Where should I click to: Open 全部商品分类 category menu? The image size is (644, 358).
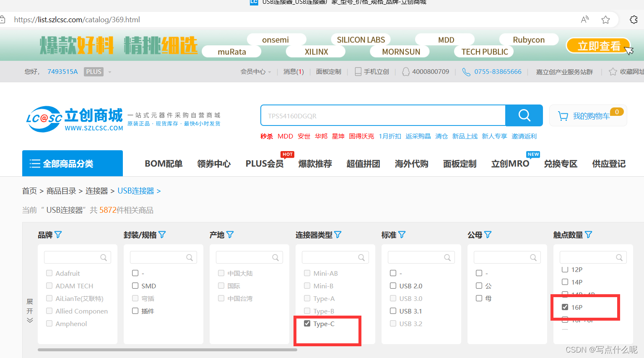click(x=73, y=163)
